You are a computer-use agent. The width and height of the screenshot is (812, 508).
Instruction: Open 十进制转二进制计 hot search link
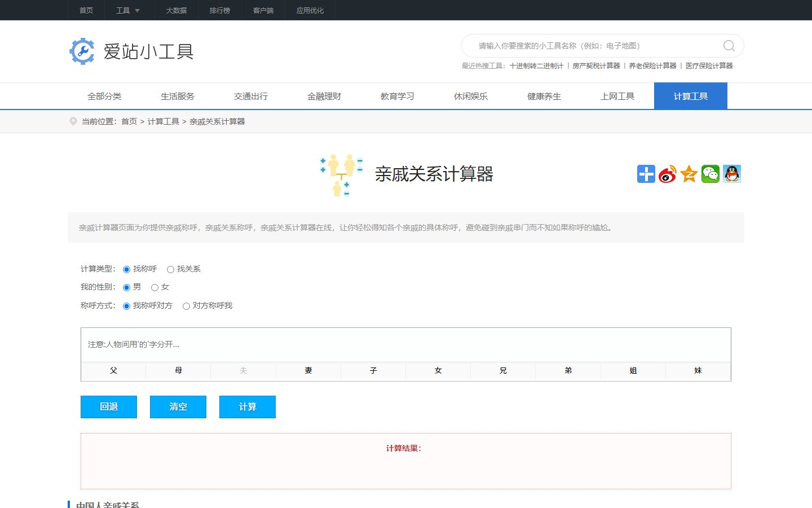click(x=536, y=66)
